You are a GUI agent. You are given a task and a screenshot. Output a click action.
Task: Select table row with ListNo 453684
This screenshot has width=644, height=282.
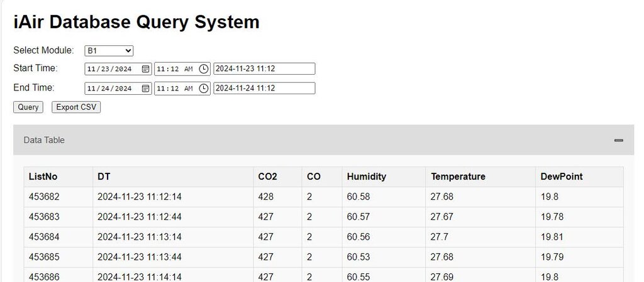click(x=324, y=237)
